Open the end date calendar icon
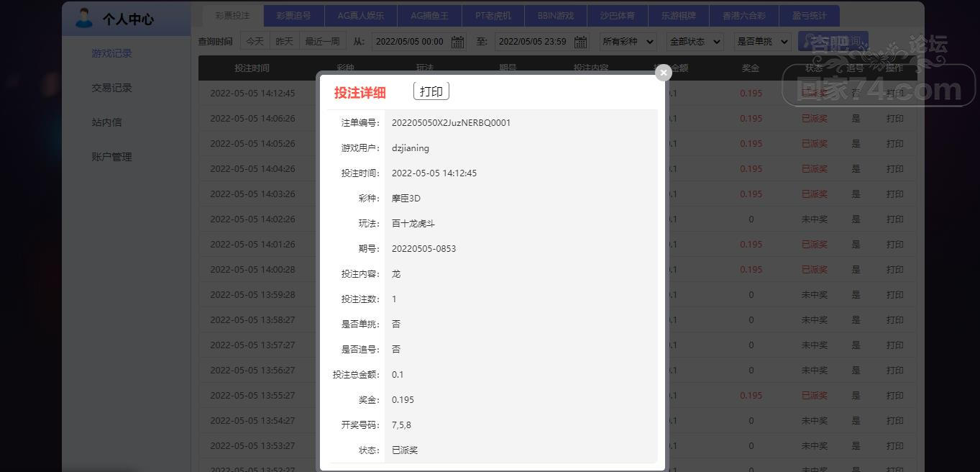980x472 pixels. tap(580, 42)
